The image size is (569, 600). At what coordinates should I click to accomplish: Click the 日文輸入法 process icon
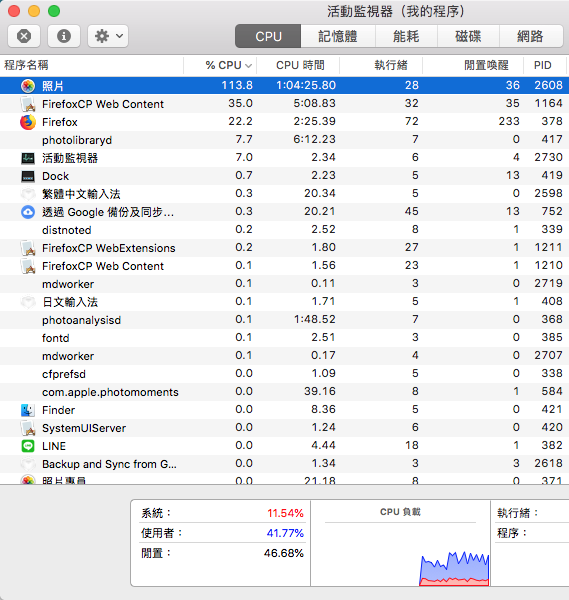pos(28,302)
